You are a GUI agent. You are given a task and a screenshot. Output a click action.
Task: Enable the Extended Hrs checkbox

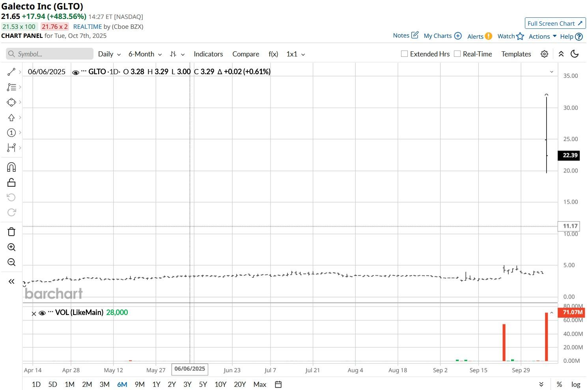coord(404,54)
